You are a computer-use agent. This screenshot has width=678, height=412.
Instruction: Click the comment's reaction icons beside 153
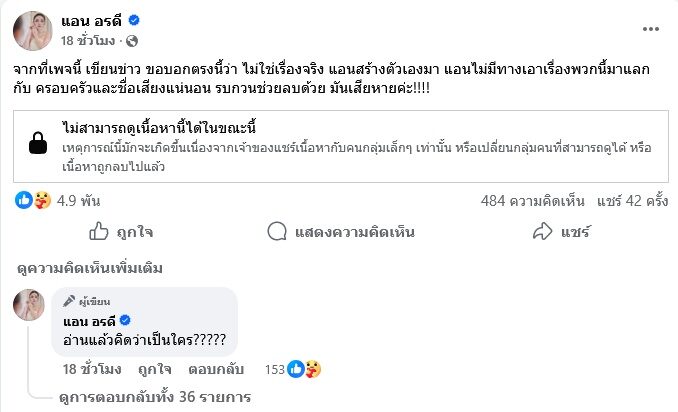(x=304, y=369)
